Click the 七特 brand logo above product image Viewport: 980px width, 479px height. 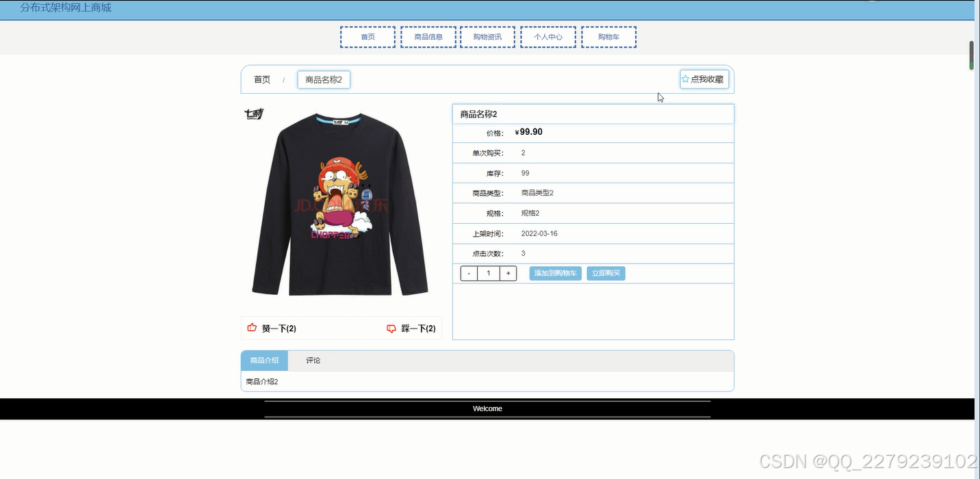click(254, 114)
